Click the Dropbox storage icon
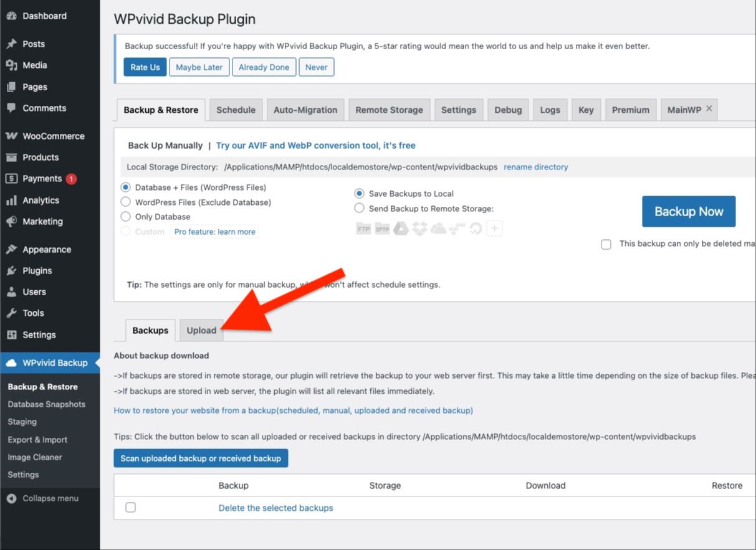Viewport: 756px width, 550px height. click(x=419, y=229)
